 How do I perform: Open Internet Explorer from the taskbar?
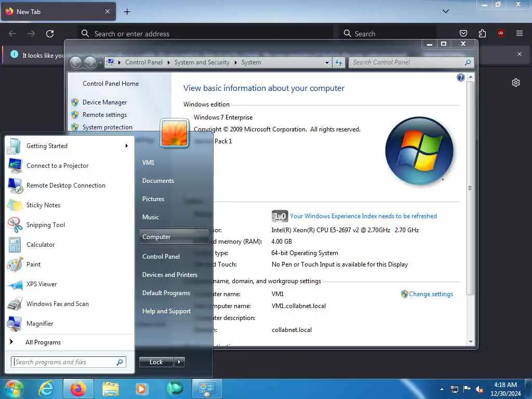tap(46, 389)
